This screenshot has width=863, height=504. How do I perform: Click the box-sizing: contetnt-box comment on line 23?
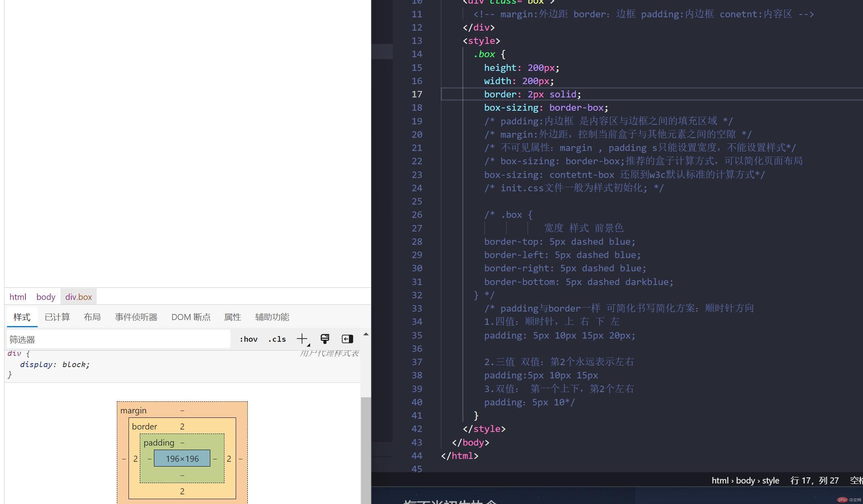point(624,175)
